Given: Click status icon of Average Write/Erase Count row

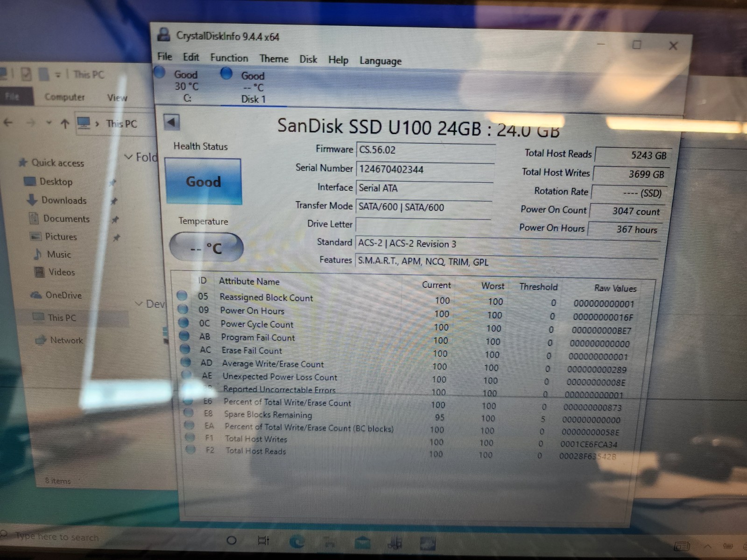Looking at the screenshot, I should pyautogui.click(x=186, y=362).
